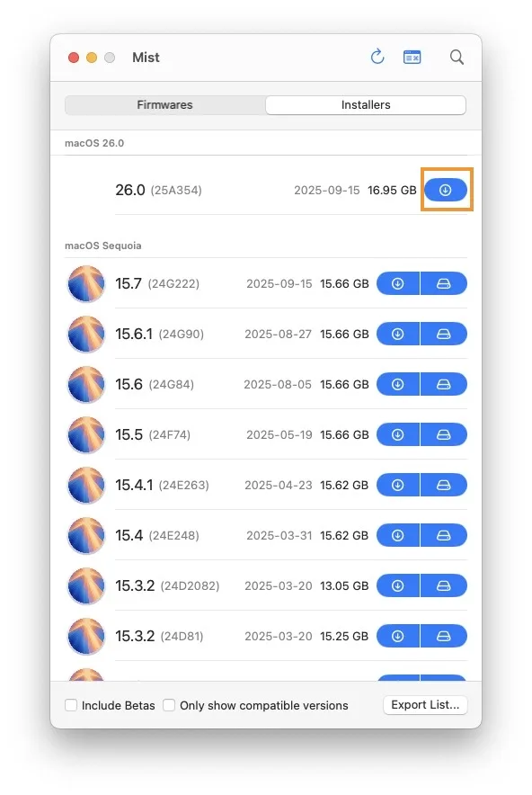Toggle Only show compatible versions checkbox
Viewport: 532px width, 795px height.
point(169,705)
